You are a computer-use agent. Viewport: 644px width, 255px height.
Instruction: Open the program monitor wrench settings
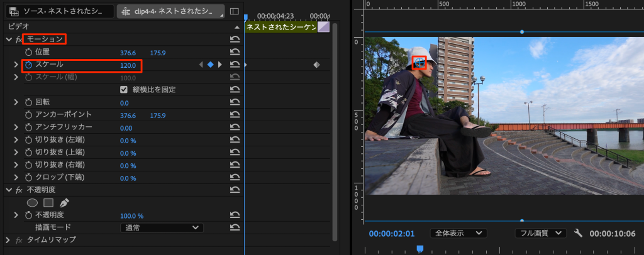click(x=578, y=233)
